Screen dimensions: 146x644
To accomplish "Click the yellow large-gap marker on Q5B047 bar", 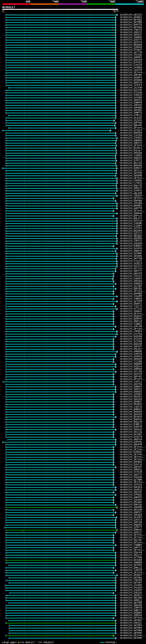I will 22,531.
